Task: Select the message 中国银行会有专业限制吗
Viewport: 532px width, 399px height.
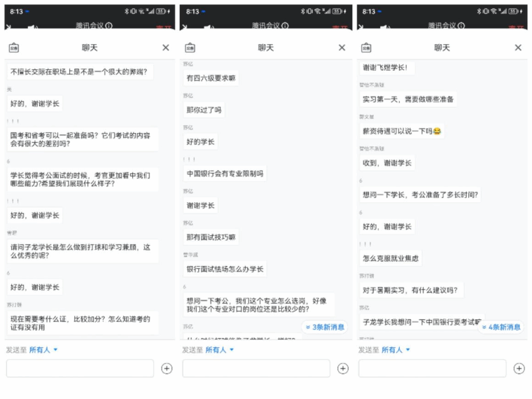Action: pos(225,174)
